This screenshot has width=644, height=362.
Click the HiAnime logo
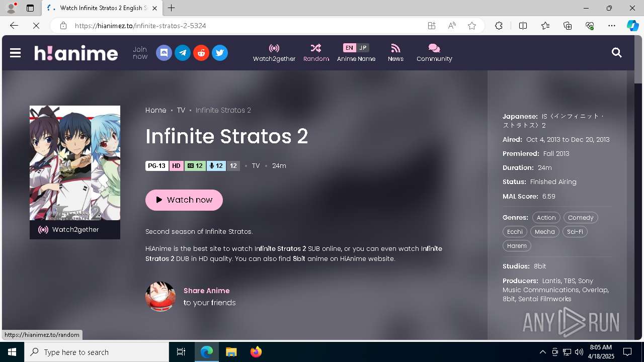coord(76,53)
